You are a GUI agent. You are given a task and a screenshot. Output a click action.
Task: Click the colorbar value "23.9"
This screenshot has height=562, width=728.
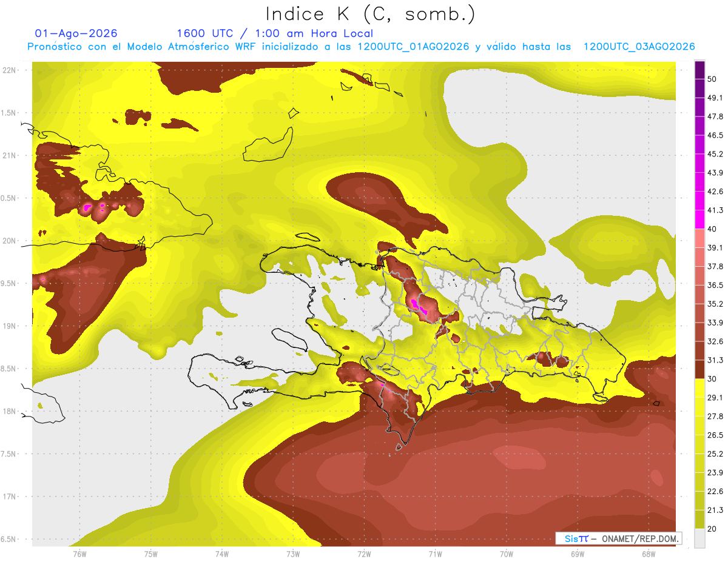715,473
